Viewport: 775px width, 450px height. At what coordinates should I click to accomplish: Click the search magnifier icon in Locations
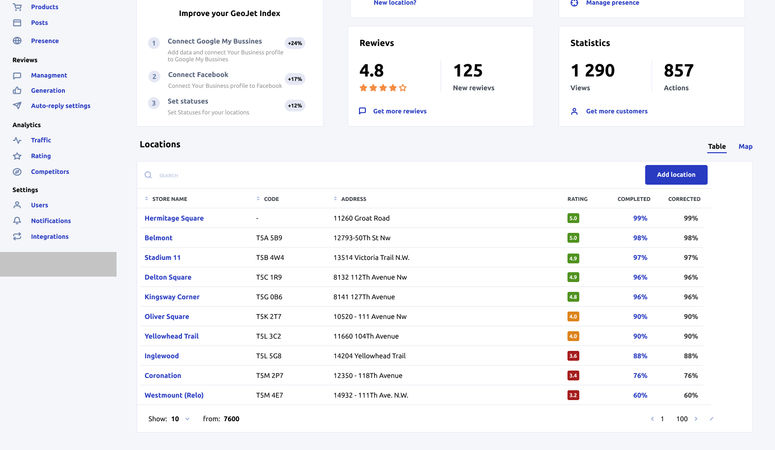coord(148,175)
